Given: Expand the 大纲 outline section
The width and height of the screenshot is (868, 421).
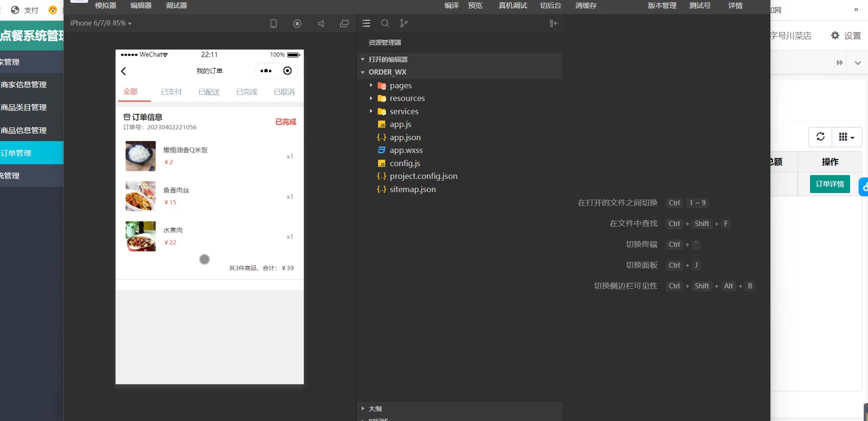Looking at the screenshot, I should pos(375,409).
